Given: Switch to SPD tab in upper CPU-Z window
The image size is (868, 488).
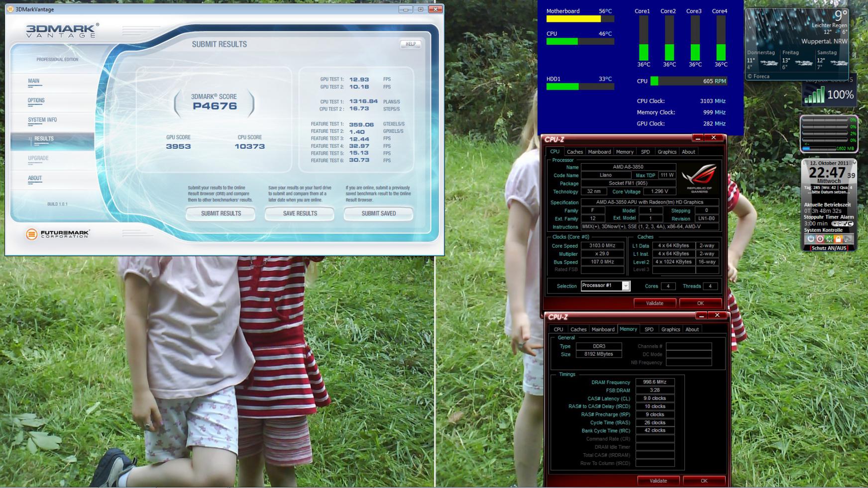Looking at the screenshot, I should pyautogui.click(x=646, y=152).
